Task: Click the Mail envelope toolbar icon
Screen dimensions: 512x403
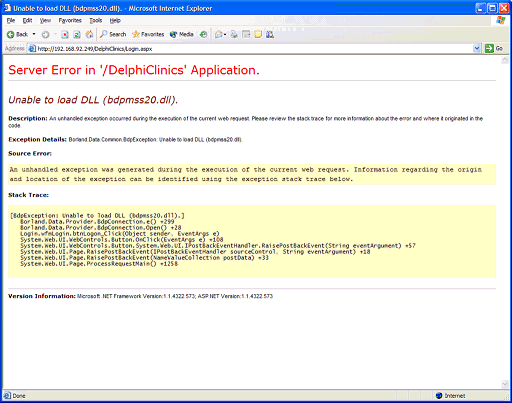Action: click(x=219, y=34)
